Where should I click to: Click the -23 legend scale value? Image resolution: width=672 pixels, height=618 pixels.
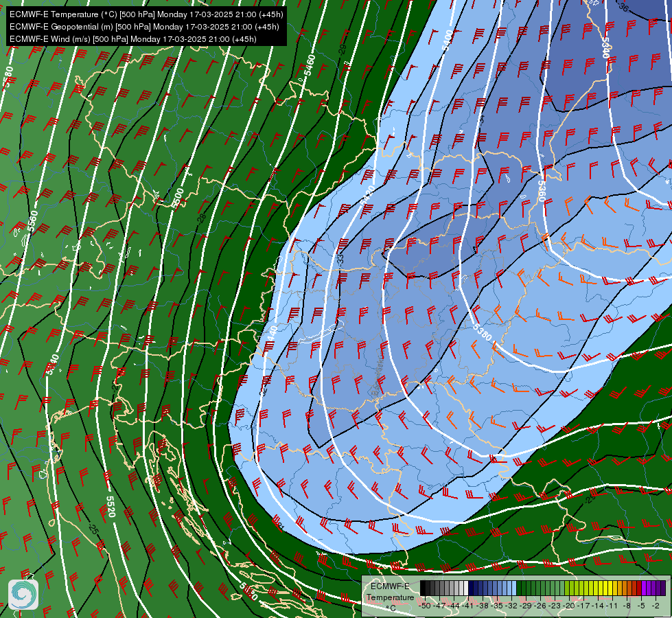[x=554, y=606]
